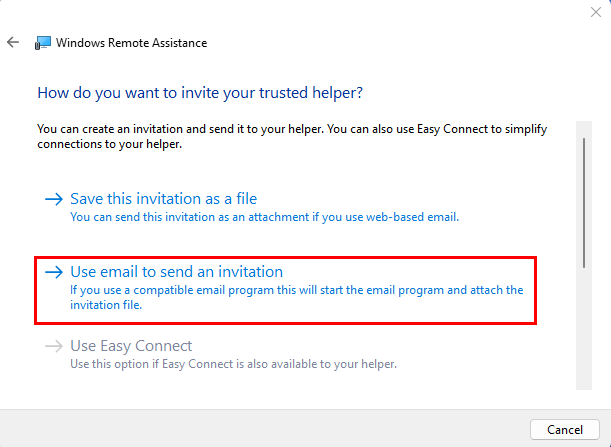Click the 'How do you want to invite' heading

click(x=200, y=92)
